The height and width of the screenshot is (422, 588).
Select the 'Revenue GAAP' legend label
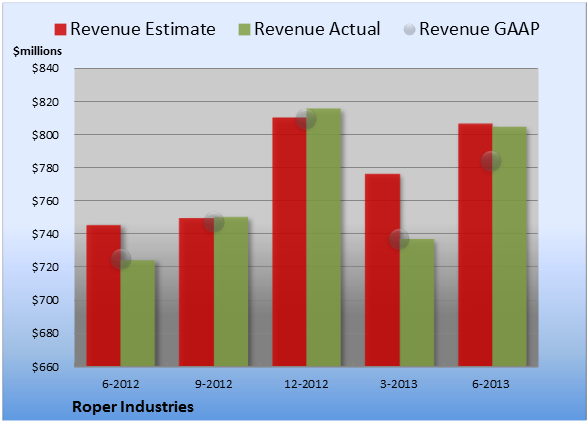[x=480, y=29]
